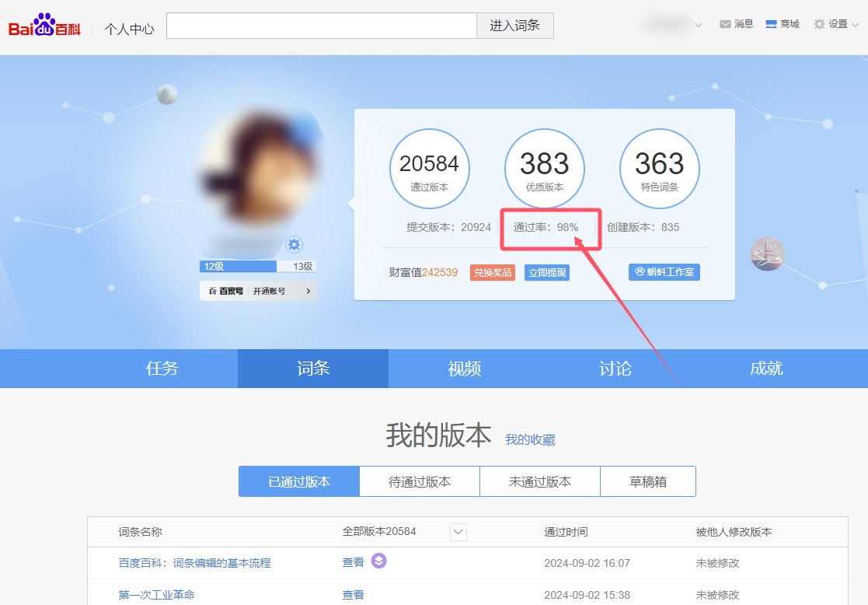Switch to 待通过版本 tab
The image size is (868, 605).
[x=420, y=481]
